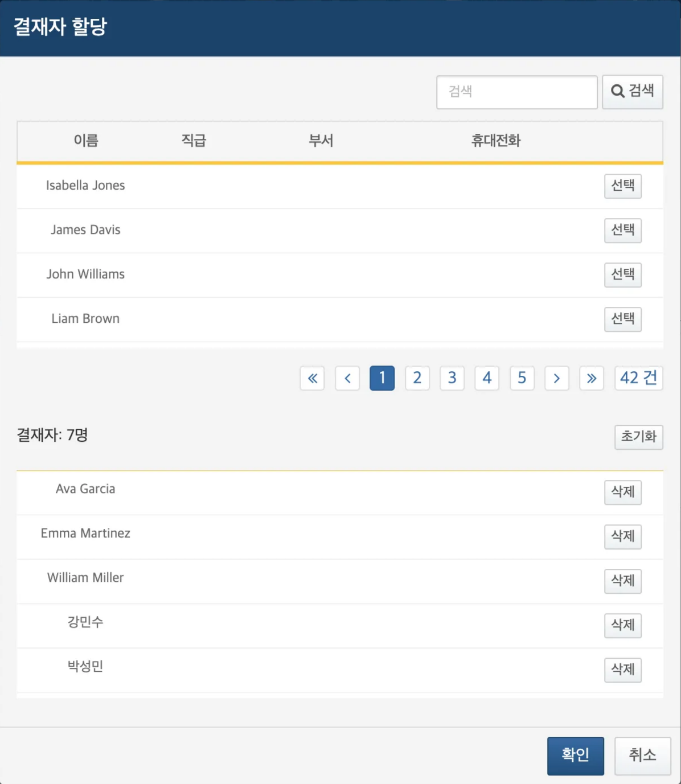Remove William Miller with 삭제 button

(623, 581)
